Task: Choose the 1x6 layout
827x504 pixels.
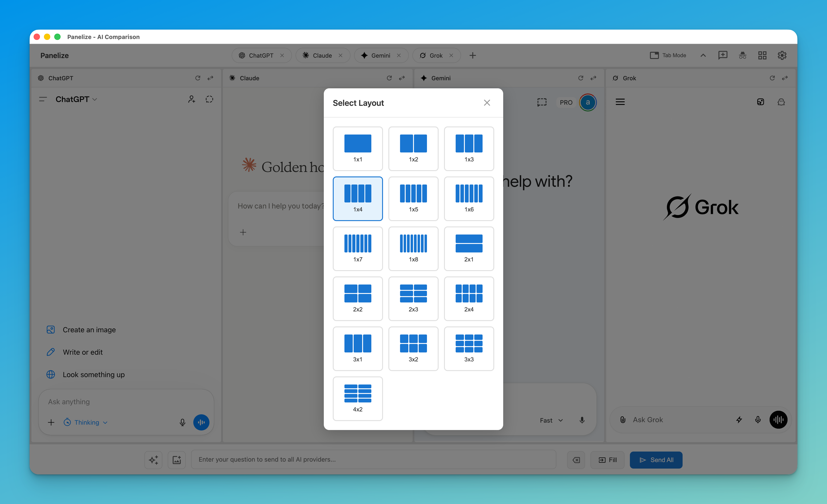Action: click(469, 198)
